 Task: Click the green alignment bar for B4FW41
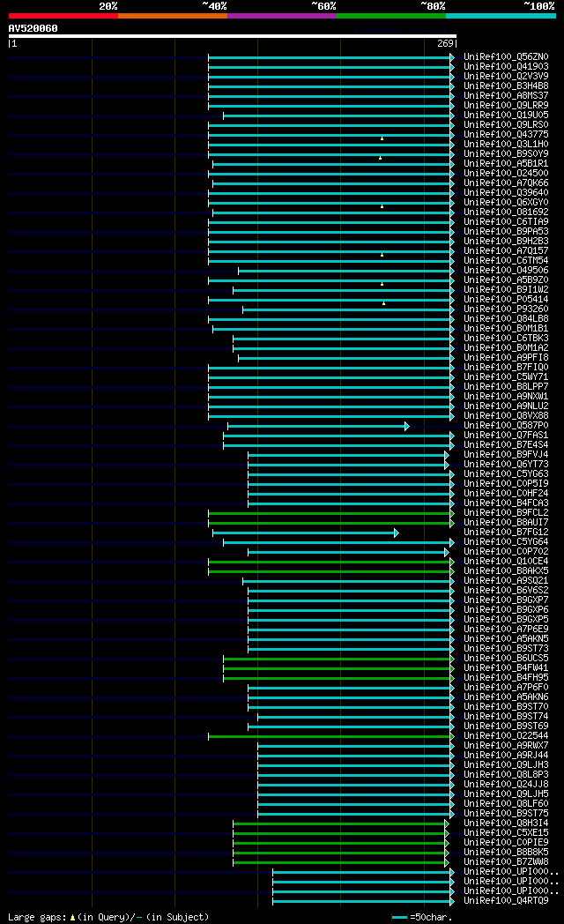point(337,669)
